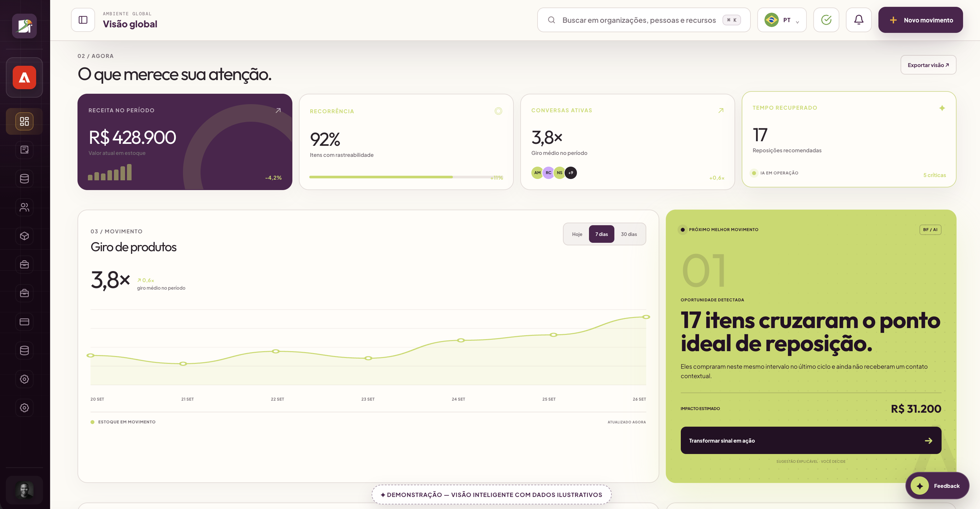Click the sparkle icon on the Tempo recuperado card
Screen dimensions: 980x509
942,108
